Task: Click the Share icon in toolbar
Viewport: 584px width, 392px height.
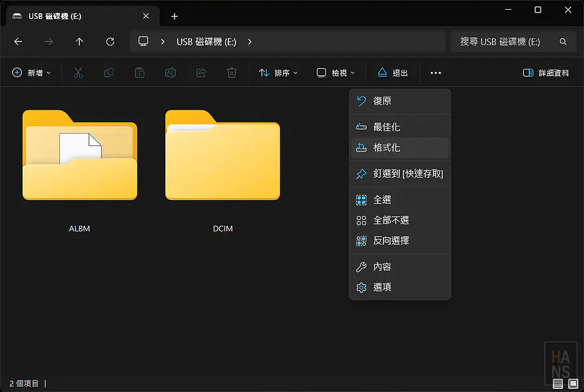Action: click(201, 73)
